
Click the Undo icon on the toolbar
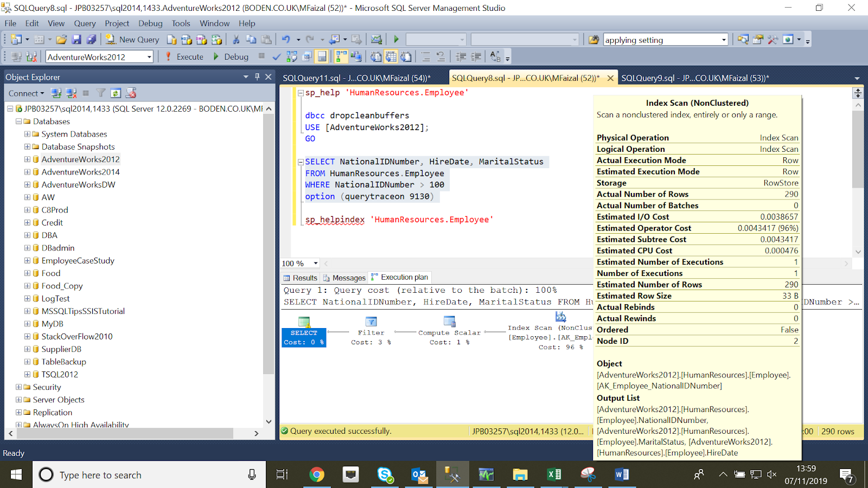tap(286, 40)
